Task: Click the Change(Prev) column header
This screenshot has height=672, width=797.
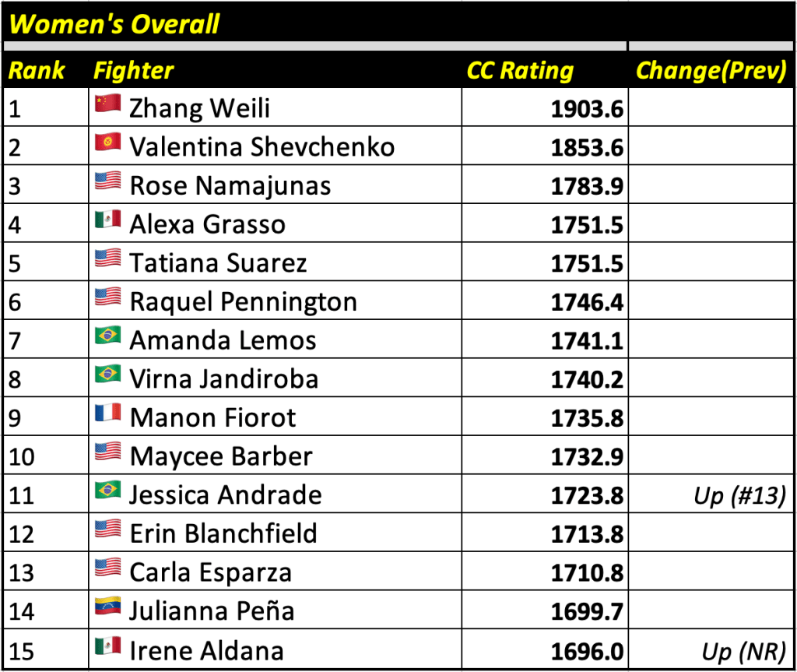Action: click(711, 71)
